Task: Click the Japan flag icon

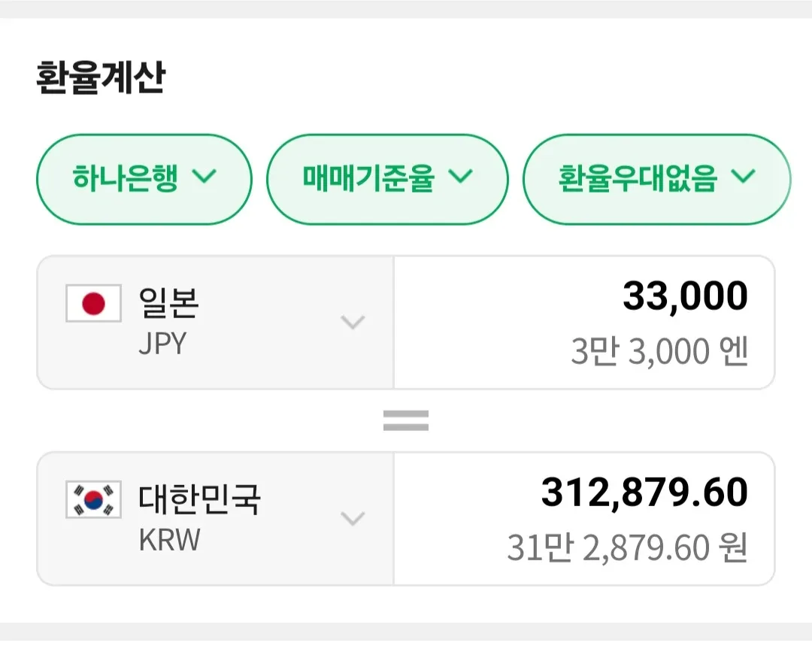Action: coord(93,304)
